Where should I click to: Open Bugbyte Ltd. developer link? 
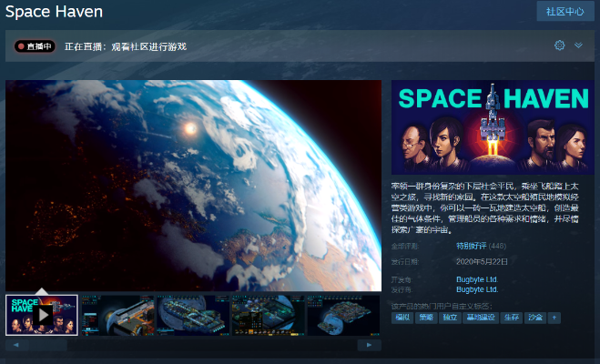click(x=477, y=279)
